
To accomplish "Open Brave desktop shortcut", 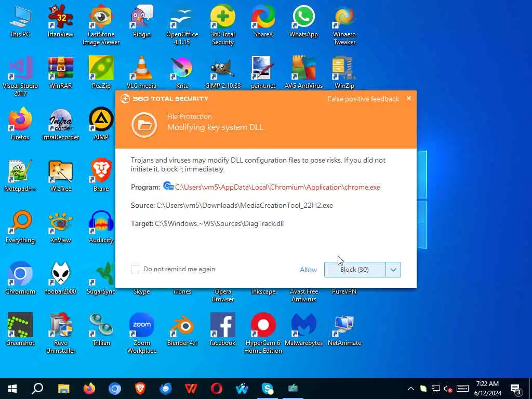I will pyautogui.click(x=101, y=176).
